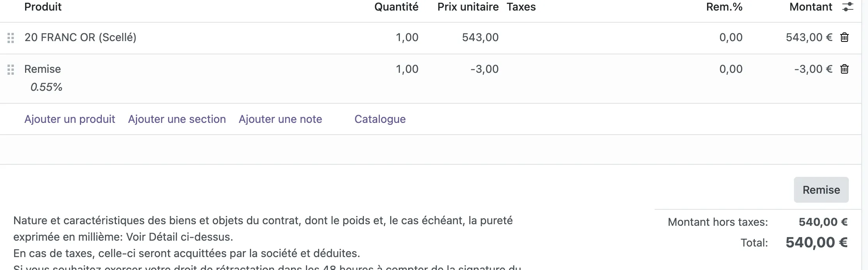The width and height of the screenshot is (868, 270).
Task: Edit Rem.% value of first line
Action: 731,38
